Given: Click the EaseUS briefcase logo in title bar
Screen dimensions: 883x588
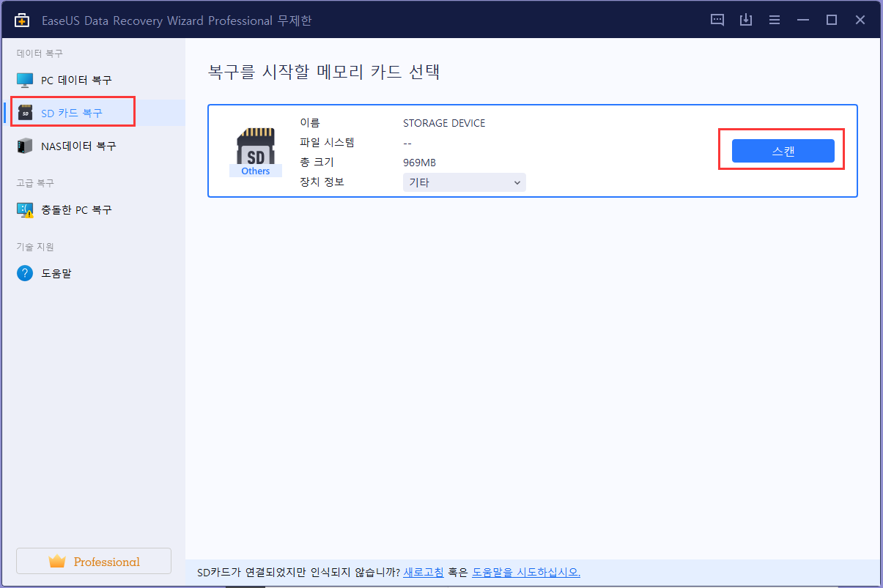Looking at the screenshot, I should 22,21.
